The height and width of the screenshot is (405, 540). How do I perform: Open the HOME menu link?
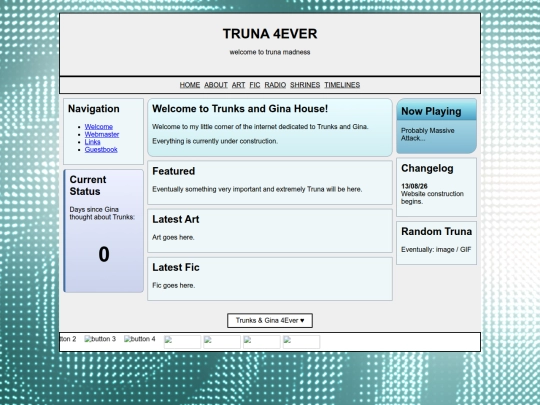click(190, 85)
